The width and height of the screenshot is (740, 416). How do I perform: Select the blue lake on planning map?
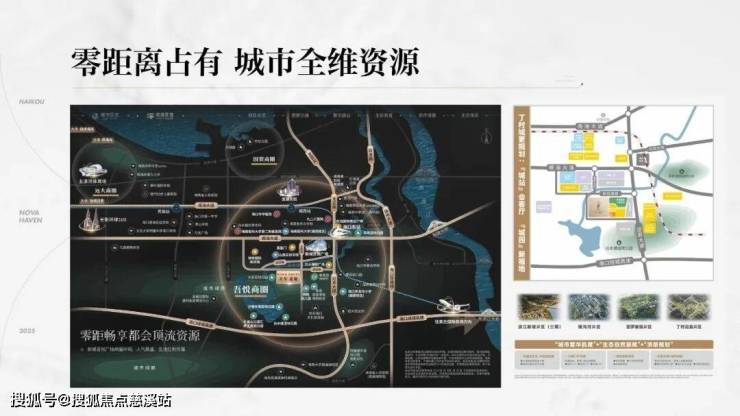pyautogui.click(x=582, y=238)
